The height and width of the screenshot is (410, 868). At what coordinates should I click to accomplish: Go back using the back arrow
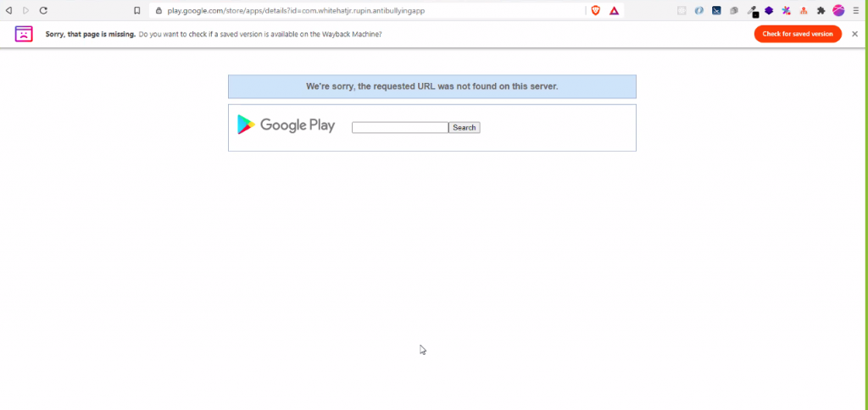pos(8,10)
